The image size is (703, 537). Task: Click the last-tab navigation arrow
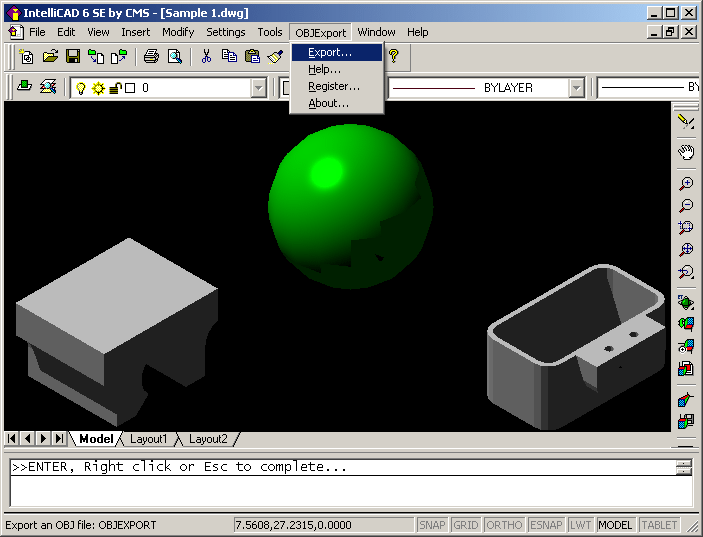59,438
